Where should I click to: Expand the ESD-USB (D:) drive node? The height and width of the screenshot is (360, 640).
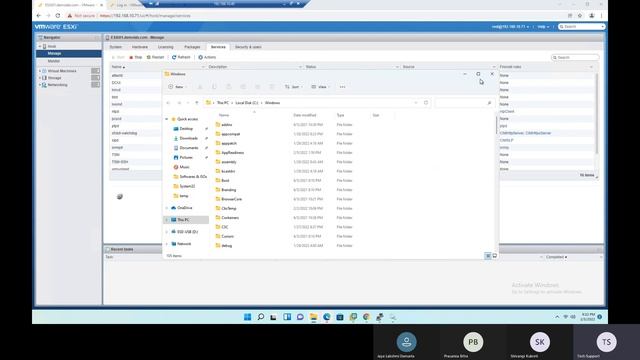(x=167, y=232)
